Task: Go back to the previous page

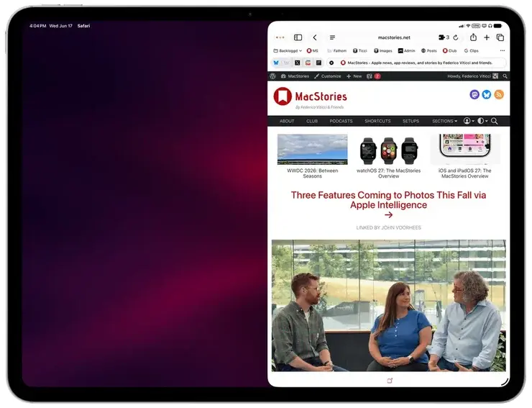Action: 315,37
